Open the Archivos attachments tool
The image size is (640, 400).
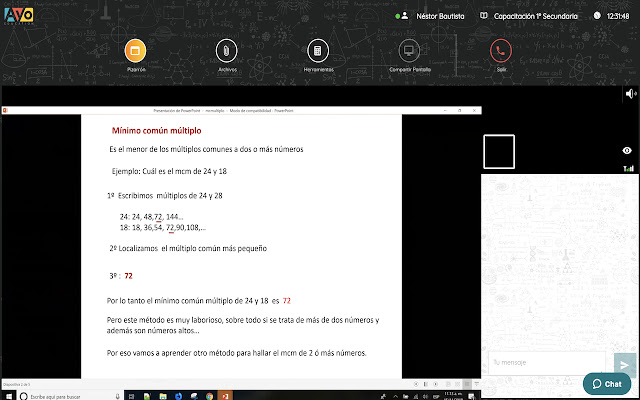coord(227,51)
